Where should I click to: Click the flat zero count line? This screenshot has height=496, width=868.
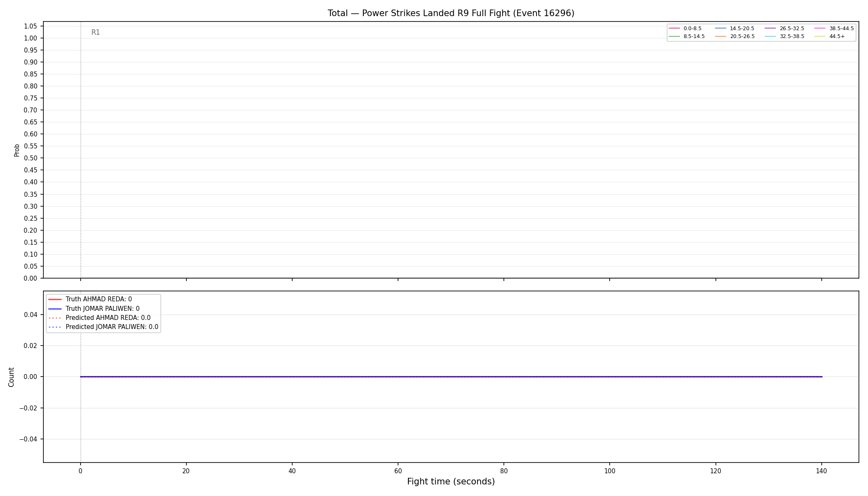(x=451, y=377)
